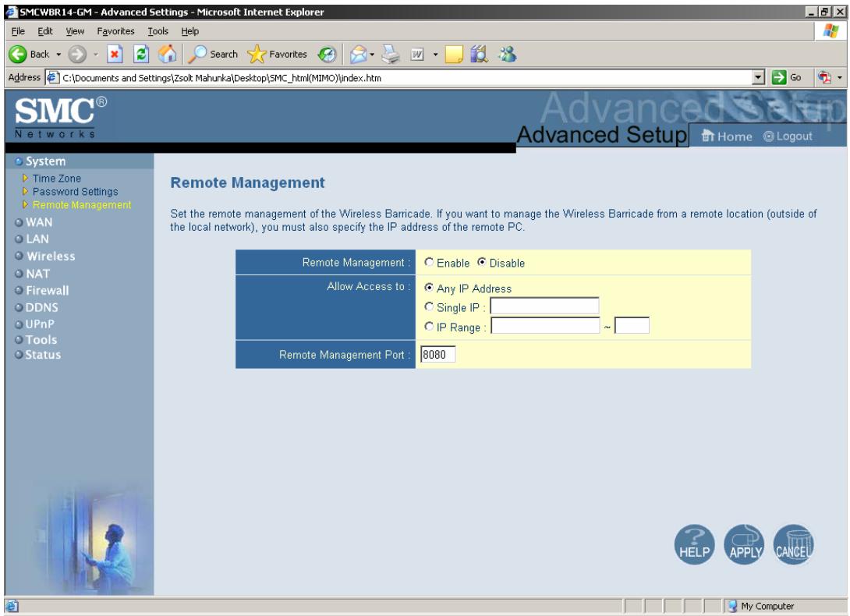Expand the address bar dropdown
The image size is (850, 616).
click(759, 77)
